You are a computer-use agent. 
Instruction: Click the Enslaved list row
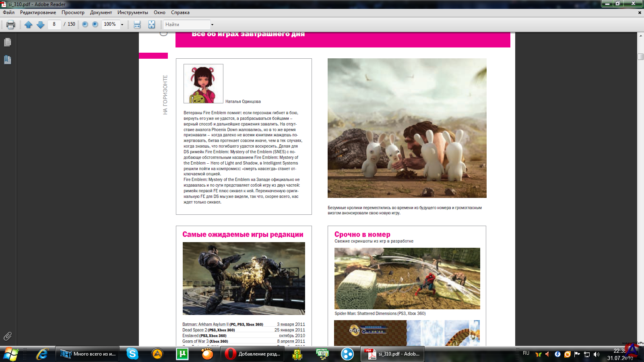pos(244,335)
